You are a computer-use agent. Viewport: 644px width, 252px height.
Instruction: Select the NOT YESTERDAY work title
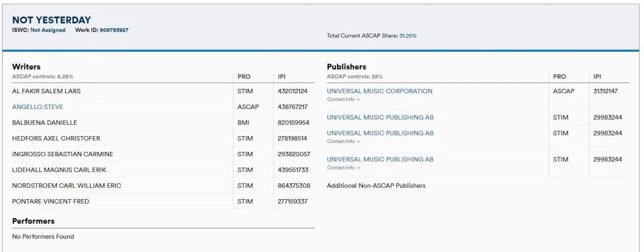pyautogui.click(x=52, y=20)
